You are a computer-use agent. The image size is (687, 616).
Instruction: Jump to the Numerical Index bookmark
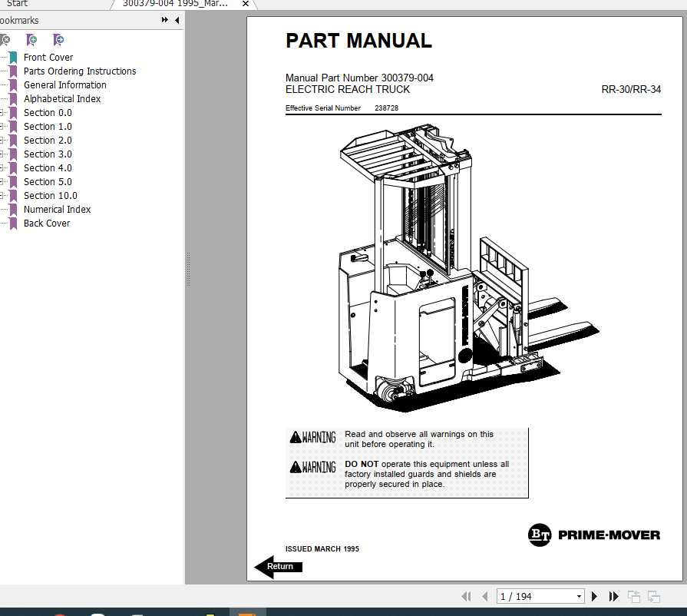point(57,209)
